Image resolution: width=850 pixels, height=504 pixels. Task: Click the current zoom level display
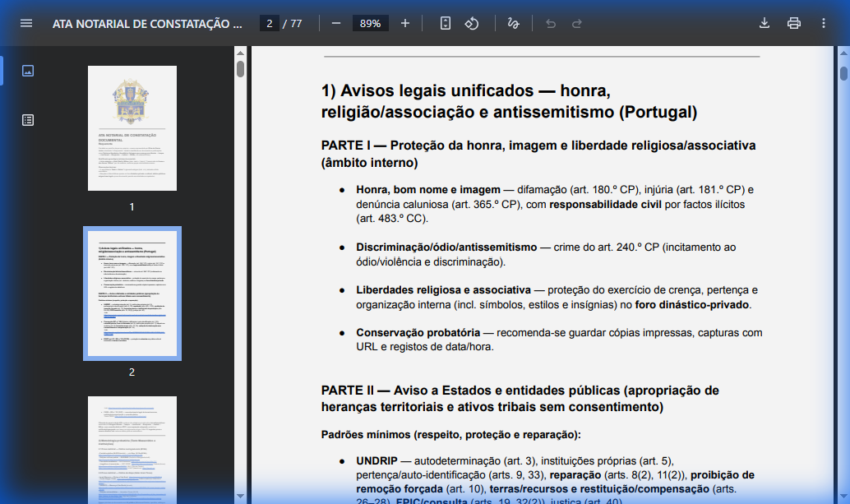coord(370,23)
